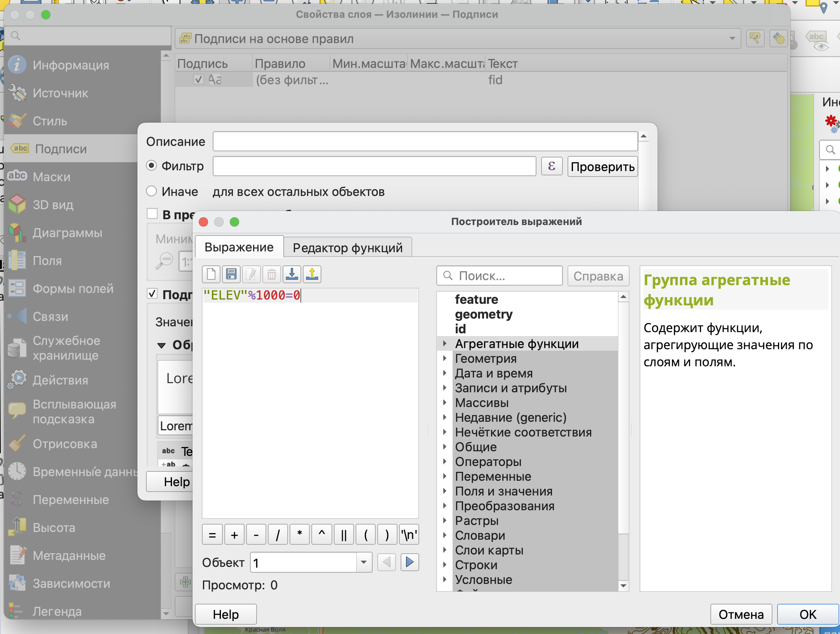Screen dimensions: 840x634
Task: Select the Фильтр radio button
Action: (152, 166)
